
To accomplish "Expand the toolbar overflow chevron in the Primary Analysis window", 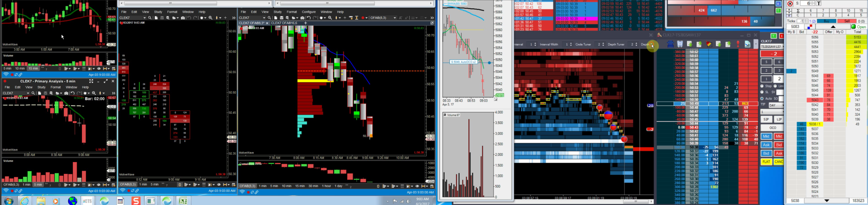I will 113,93.
